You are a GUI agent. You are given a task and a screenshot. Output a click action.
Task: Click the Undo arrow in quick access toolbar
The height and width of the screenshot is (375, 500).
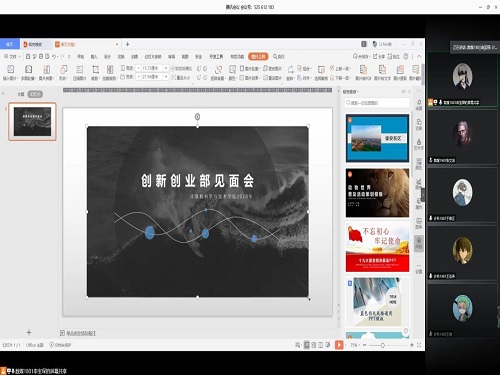54,56
